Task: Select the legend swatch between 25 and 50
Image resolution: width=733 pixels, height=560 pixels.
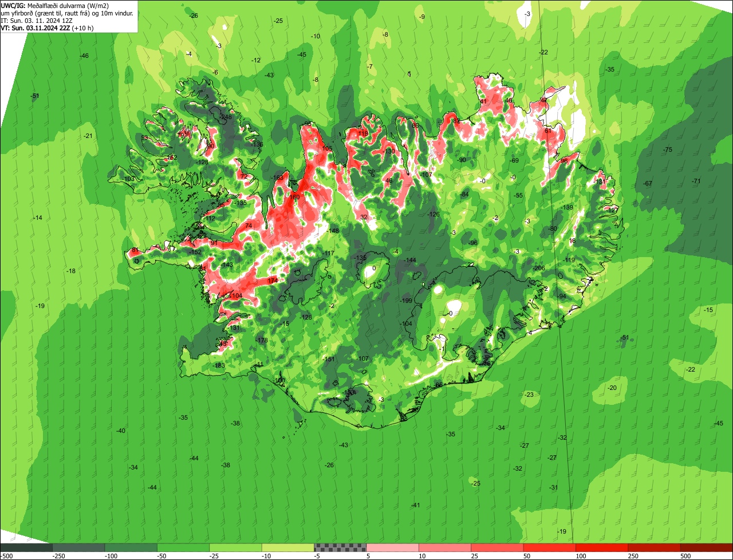Action: pyautogui.click(x=497, y=547)
